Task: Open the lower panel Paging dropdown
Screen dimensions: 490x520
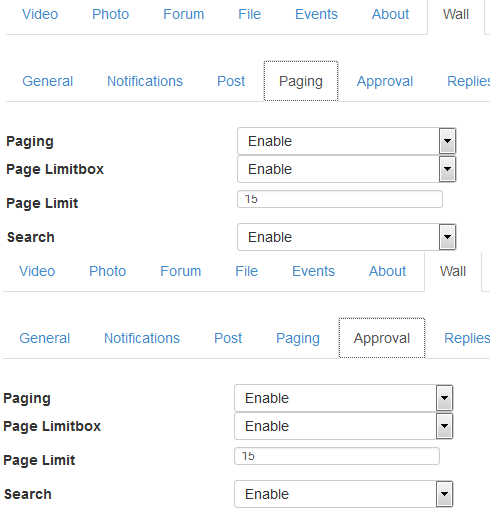Action: (344, 398)
